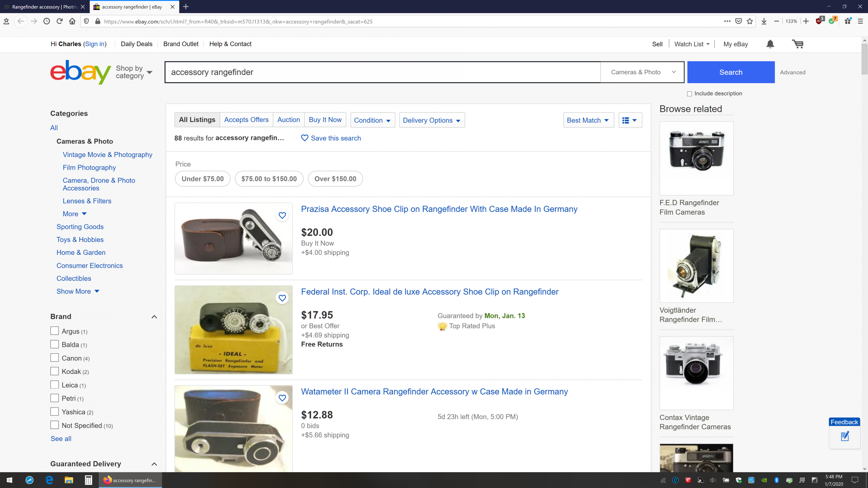
Task: Open File Explorer from the taskbar
Action: click(69, 480)
